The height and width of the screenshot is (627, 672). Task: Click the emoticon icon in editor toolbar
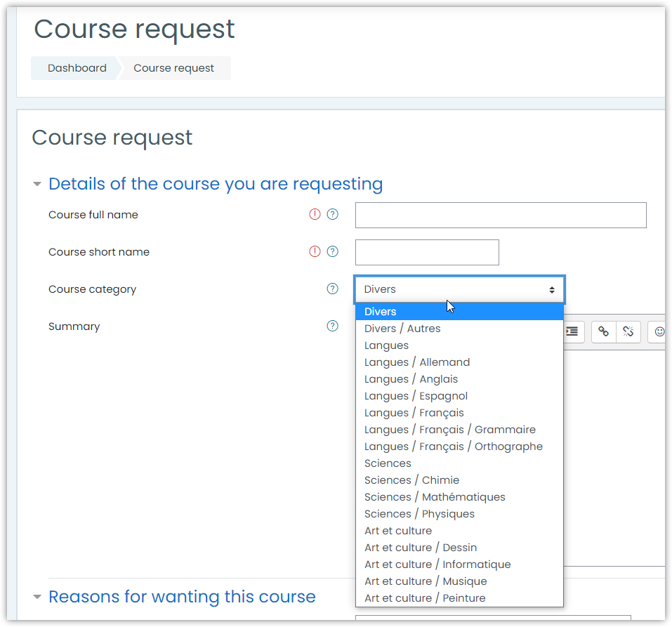[x=659, y=331]
